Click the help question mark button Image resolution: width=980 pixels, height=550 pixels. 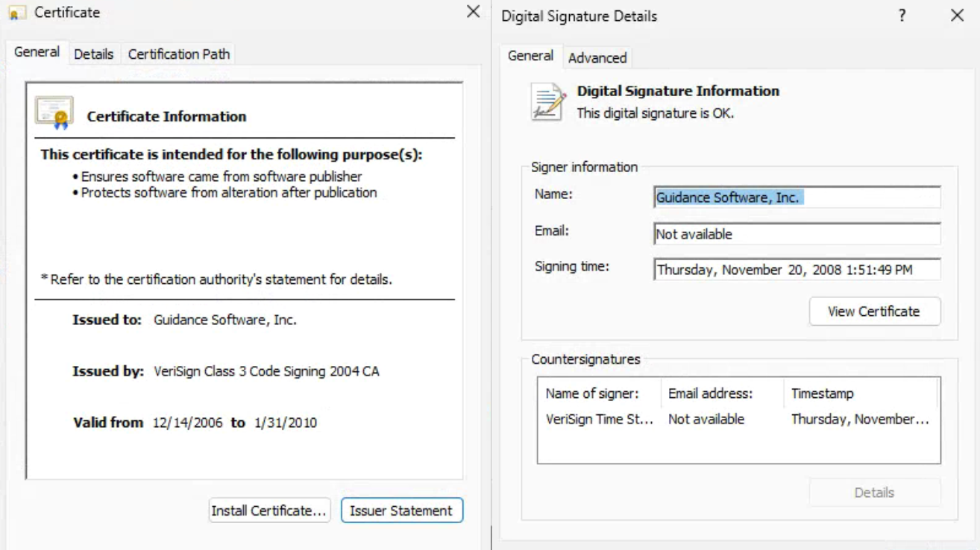pos(902,16)
